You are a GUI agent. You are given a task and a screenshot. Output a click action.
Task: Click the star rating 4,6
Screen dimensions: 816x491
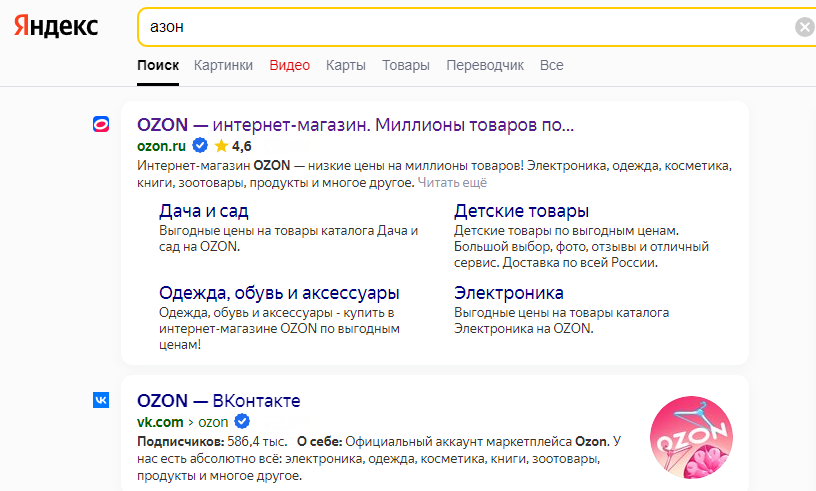tap(233, 146)
